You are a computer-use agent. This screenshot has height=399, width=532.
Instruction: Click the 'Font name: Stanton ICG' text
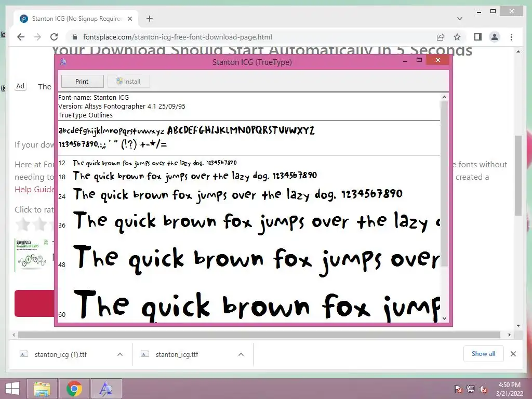tap(94, 97)
